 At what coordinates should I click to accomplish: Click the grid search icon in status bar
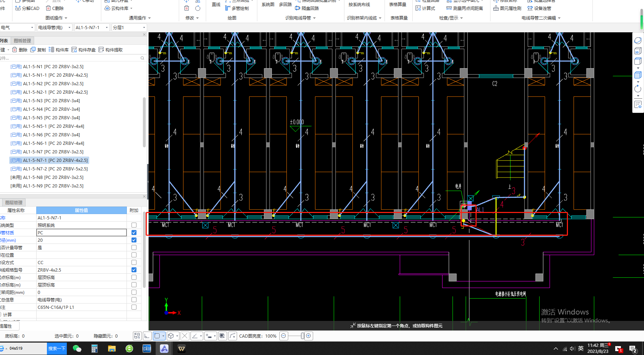(x=137, y=336)
